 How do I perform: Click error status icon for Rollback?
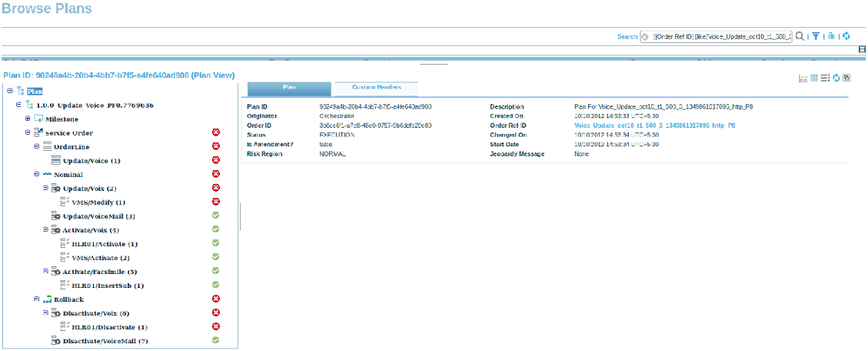[x=216, y=299]
